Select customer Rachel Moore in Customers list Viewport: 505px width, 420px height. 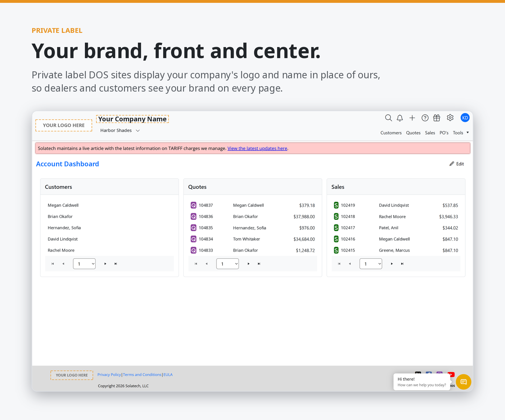61,250
